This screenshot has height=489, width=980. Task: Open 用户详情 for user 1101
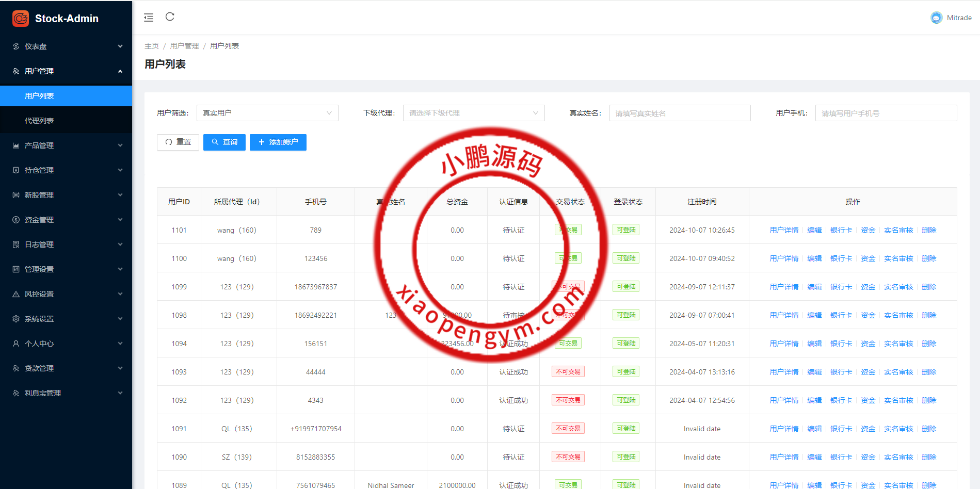(783, 230)
